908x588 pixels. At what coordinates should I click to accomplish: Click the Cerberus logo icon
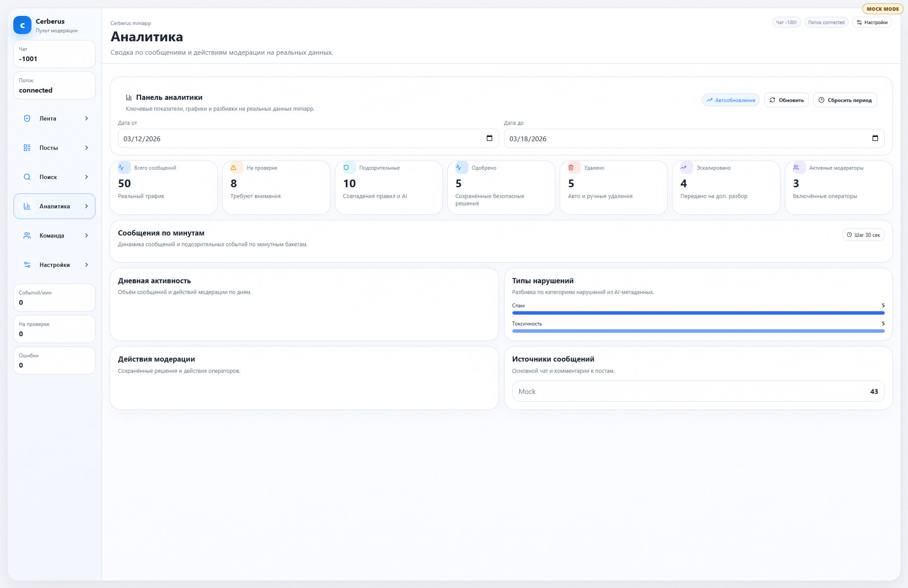tap(22, 25)
